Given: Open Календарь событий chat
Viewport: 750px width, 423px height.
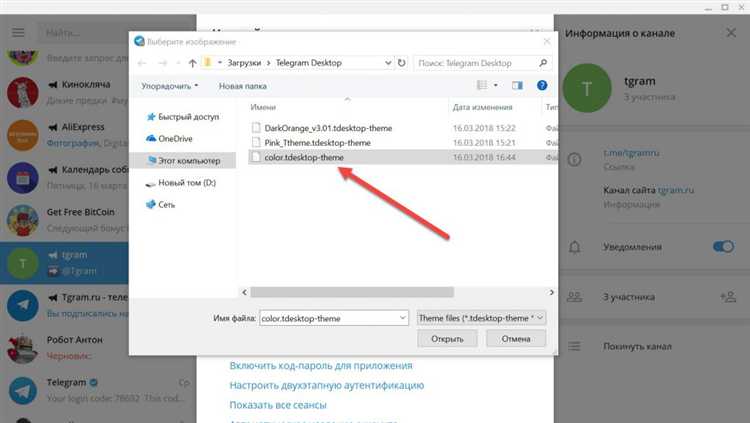Looking at the screenshot, I should click(65, 178).
